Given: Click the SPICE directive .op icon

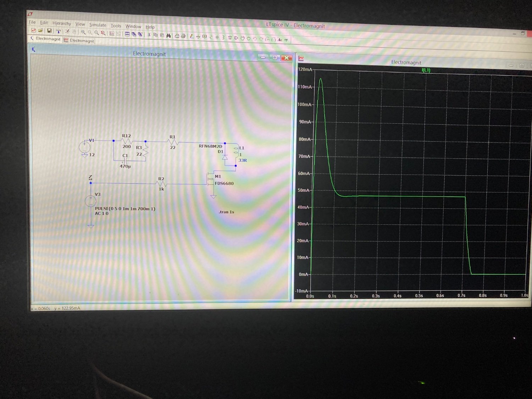Looking at the screenshot, I should click(286, 40).
